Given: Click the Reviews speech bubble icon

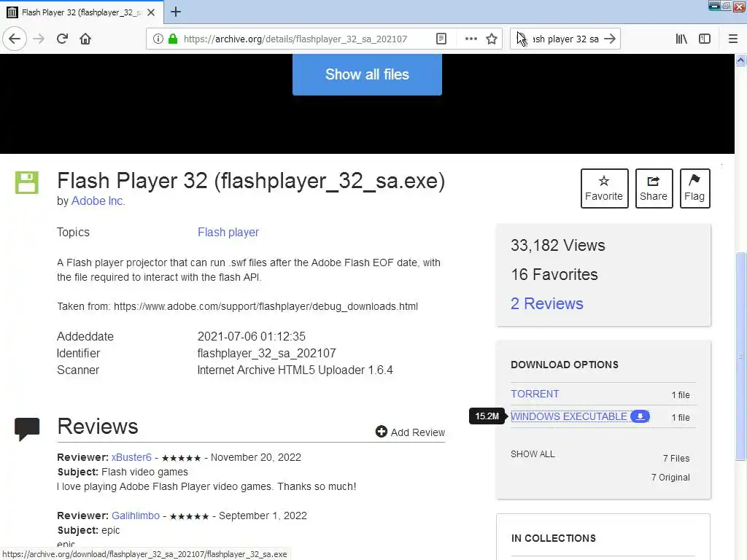Looking at the screenshot, I should coord(27,429).
